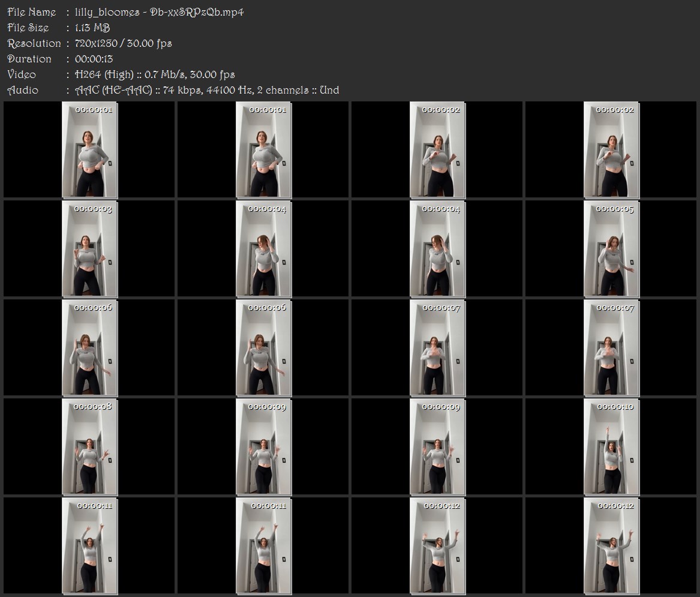
Task: Pick the frame stamped 00:00:10
Action: (611, 446)
